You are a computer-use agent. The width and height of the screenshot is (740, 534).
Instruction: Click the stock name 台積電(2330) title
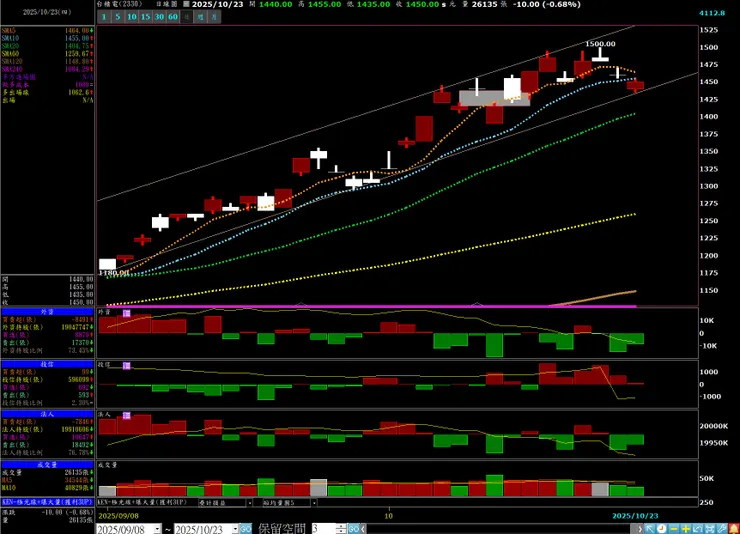(119, 4)
